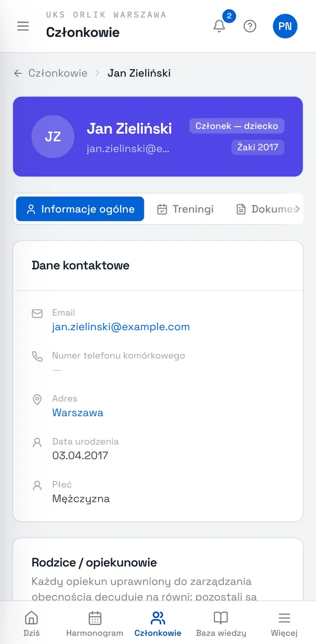
Task: Click the jan.zielinski@example.com email link
Action: (x=121, y=327)
